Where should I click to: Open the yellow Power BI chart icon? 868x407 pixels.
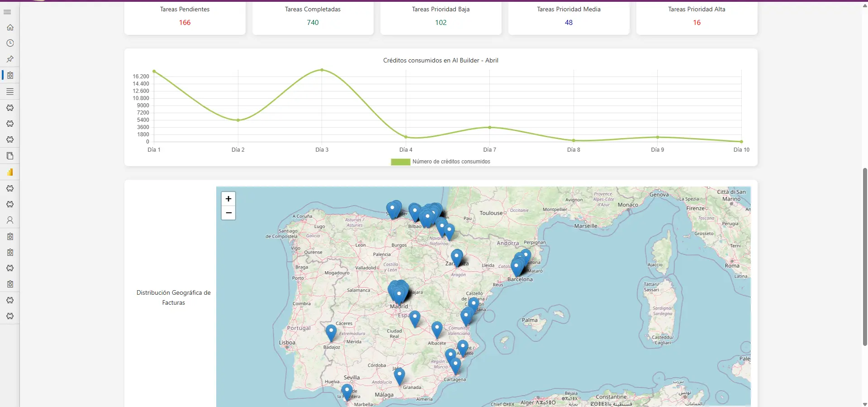tap(10, 172)
